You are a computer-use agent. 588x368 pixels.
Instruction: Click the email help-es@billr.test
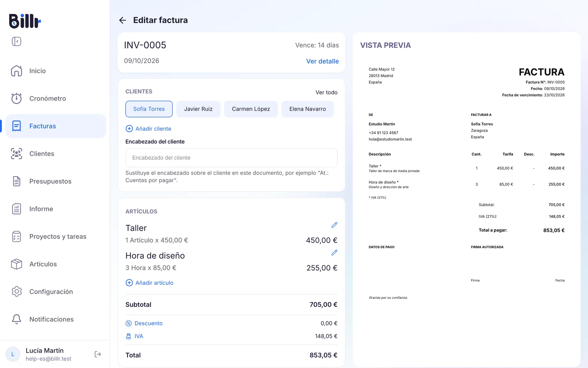[x=49, y=359]
